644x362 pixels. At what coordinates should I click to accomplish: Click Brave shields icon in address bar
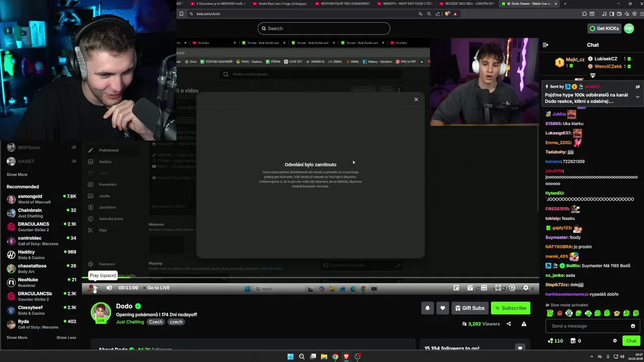[447, 14]
